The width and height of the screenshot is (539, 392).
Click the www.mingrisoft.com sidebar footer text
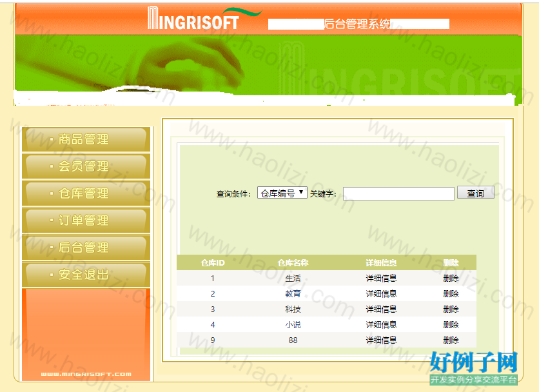click(86, 374)
